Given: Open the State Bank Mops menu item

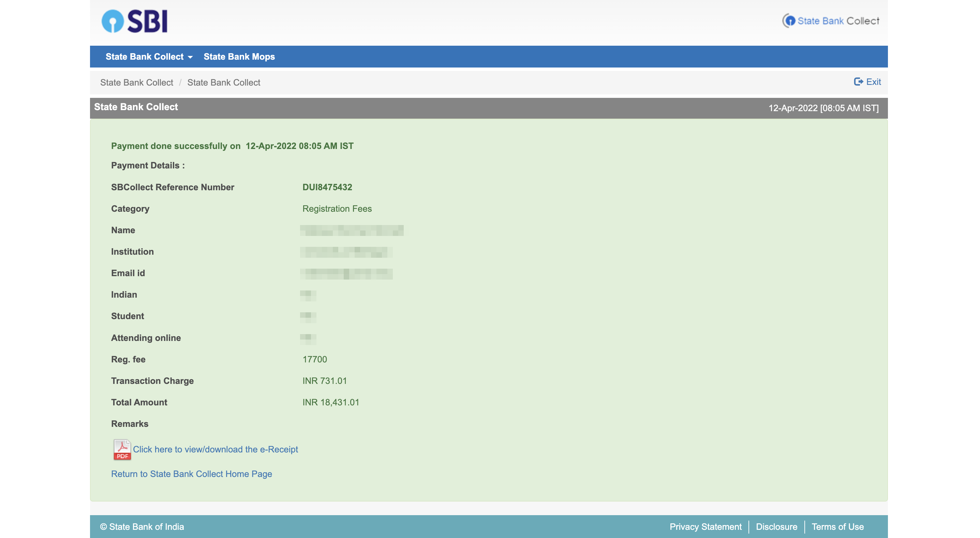Looking at the screenshot, I should click(239, 57).
